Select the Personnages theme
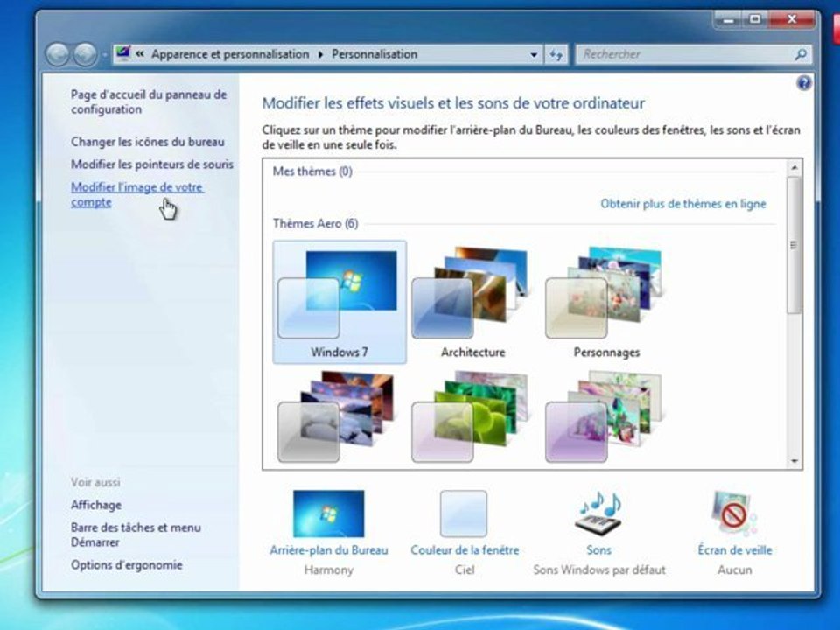This screenshot has width=840, height=630. tap(606, 302)
